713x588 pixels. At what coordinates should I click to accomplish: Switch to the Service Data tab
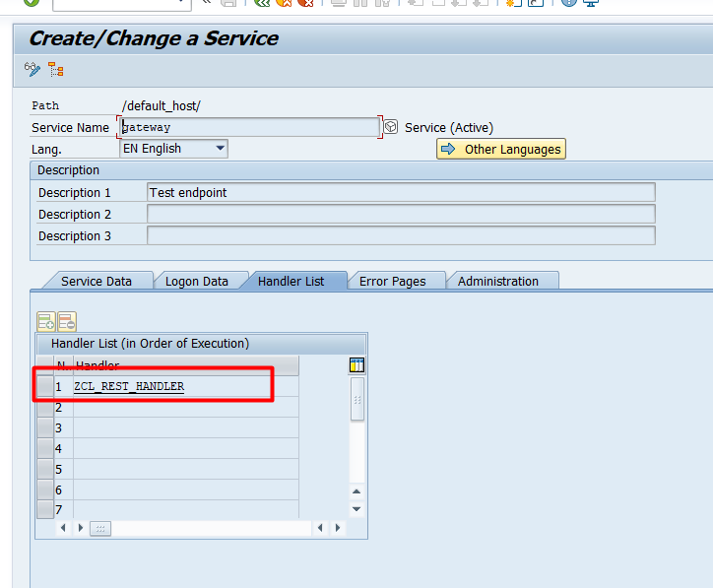click(96, 281)
